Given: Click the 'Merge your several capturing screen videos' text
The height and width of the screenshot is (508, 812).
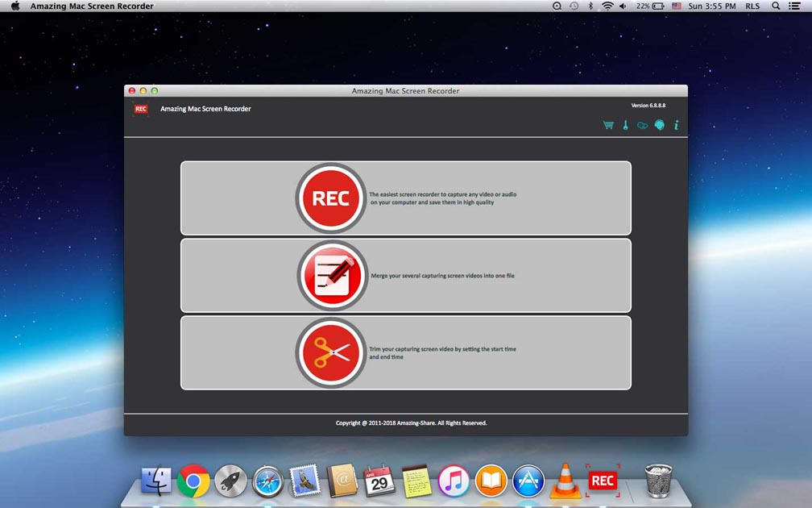Looking at the screenshot, I should pyautogui.click(x=443, y=276).
